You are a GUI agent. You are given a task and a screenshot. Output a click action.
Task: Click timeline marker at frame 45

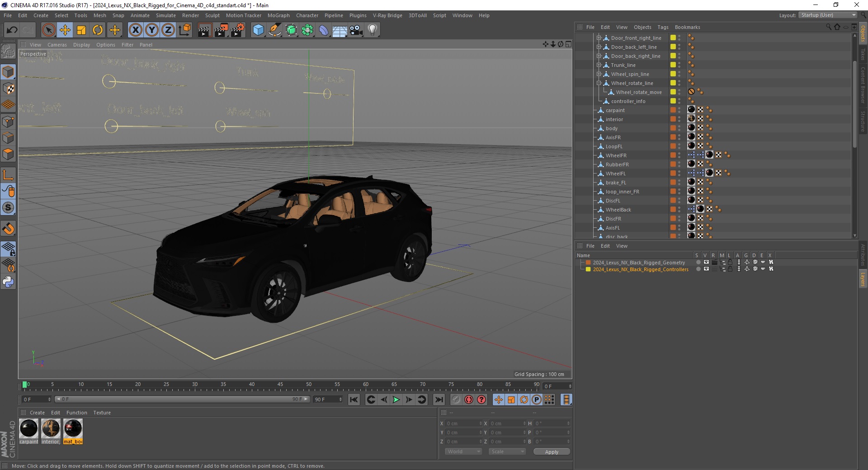point(280,385)
